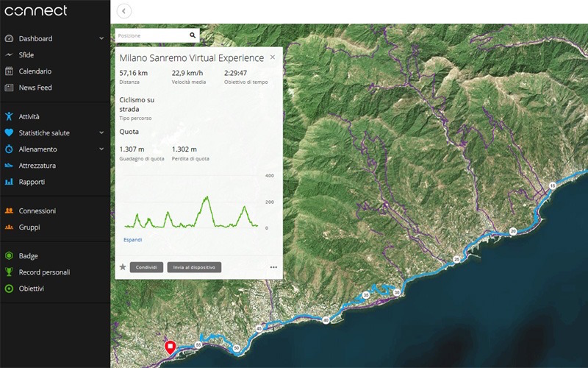Click the Allenamento stopwatch icon
This screenshot has height=368, width=588.
click(9, 149)
